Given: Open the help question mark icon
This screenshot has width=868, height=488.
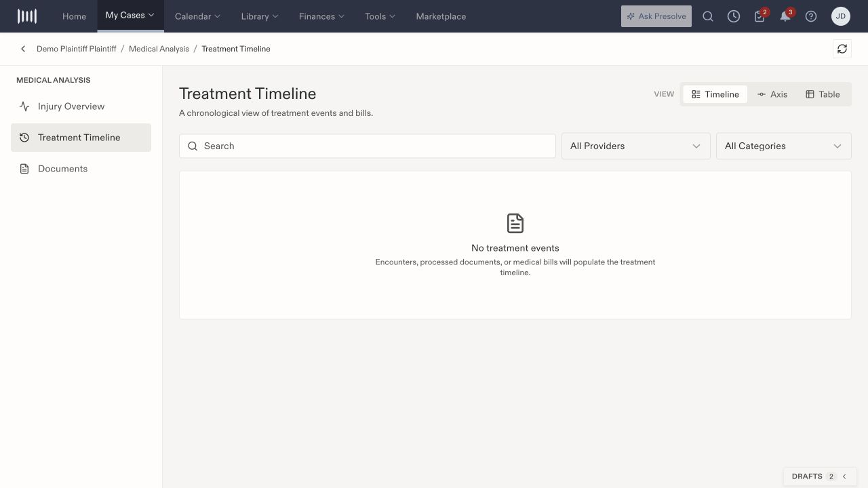Looking at the screenshot, I should tap(811, 16).
